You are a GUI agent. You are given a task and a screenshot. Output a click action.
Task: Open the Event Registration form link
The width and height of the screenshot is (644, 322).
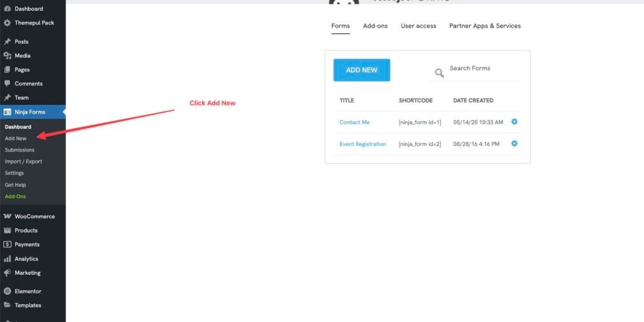363,144
